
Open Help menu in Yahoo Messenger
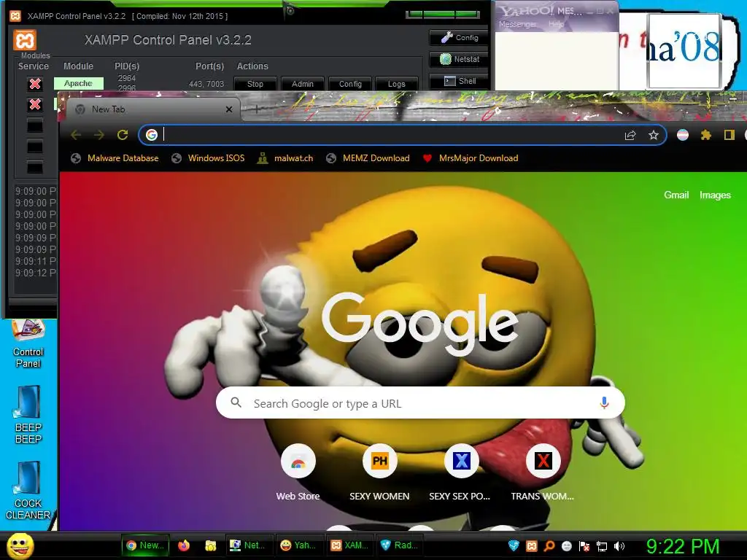[555, 24]
